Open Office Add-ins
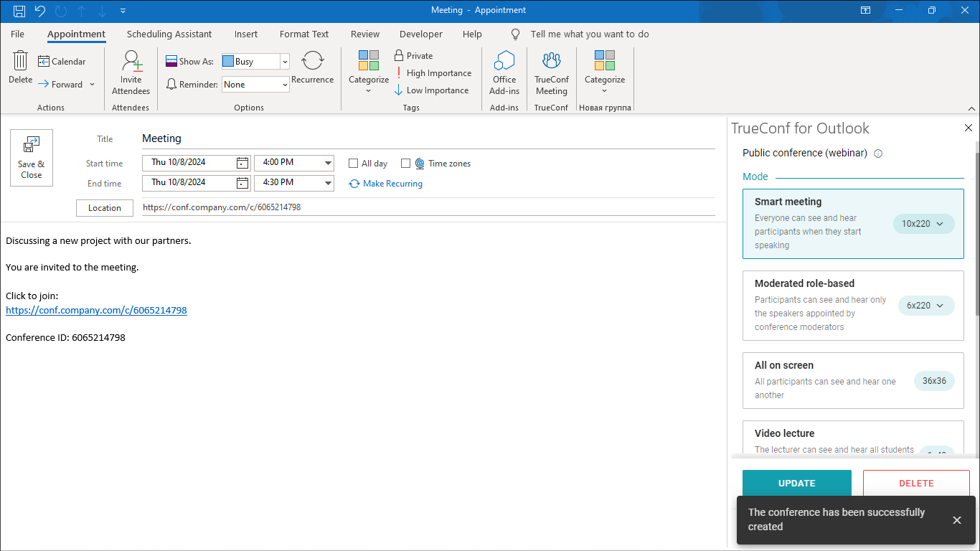Image resolution: width=980 pixels, height=551 pixels. [504, 72]
